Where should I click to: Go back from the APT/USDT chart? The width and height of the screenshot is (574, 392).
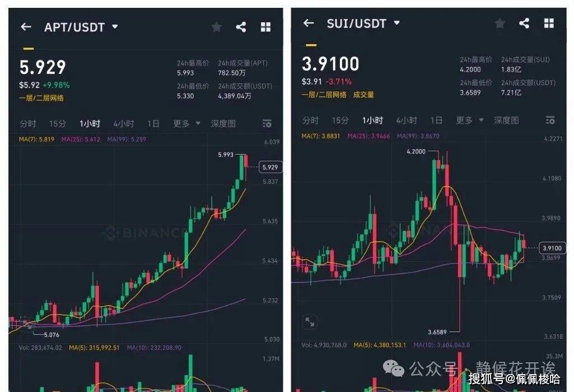[x=26, y=27]
